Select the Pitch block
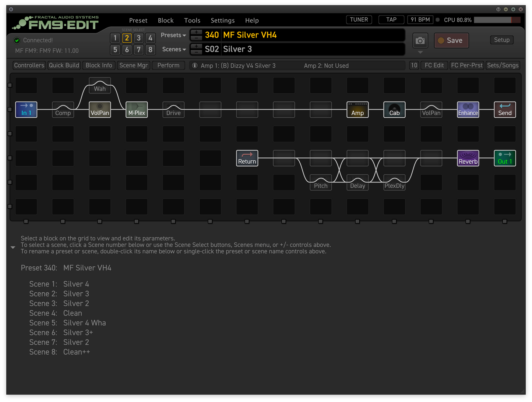532x402 pixels. (321, 182)
